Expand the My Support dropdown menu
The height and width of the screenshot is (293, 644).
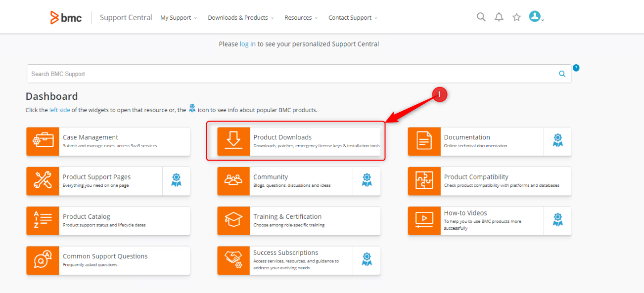click(x=179, y=18)
